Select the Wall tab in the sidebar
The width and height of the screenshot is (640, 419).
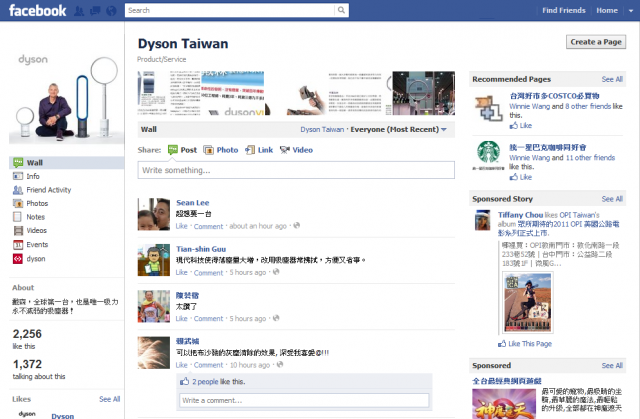coord(67,162)
